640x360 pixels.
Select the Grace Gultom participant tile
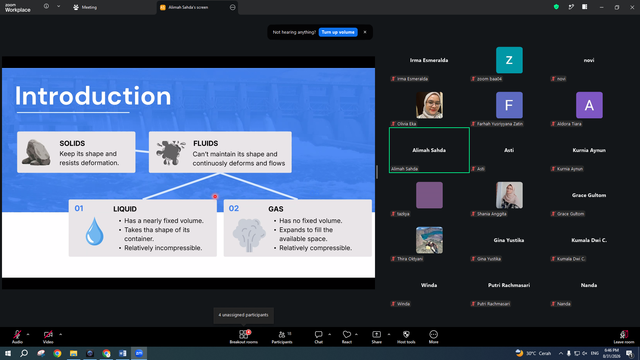[589, 195]
